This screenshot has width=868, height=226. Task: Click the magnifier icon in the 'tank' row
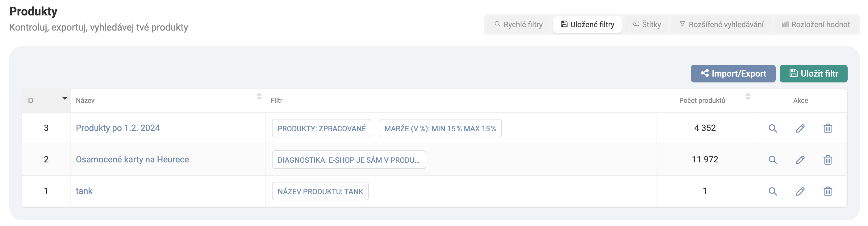tap(772, 191)
